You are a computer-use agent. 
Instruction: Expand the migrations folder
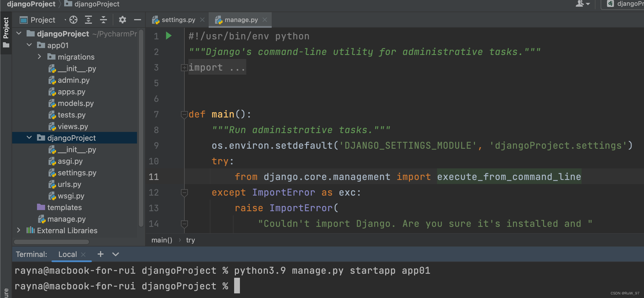pos(40,57)
